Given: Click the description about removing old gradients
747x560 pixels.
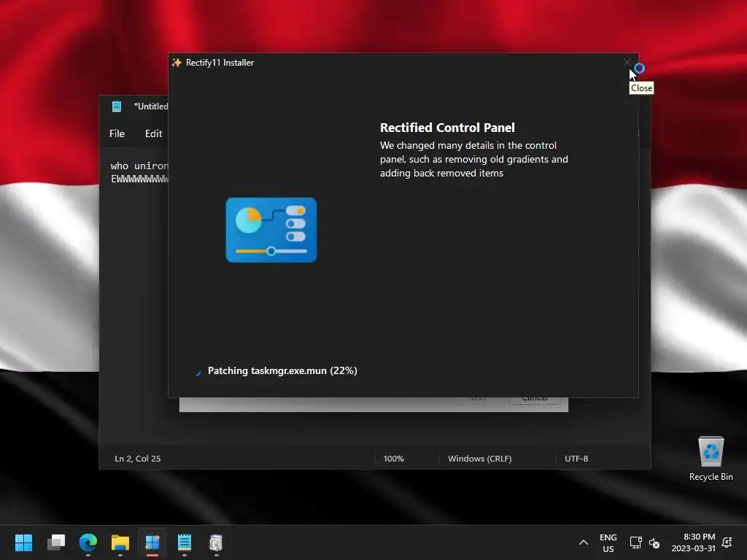Looking at the screenshot, I should coord(474,159).
